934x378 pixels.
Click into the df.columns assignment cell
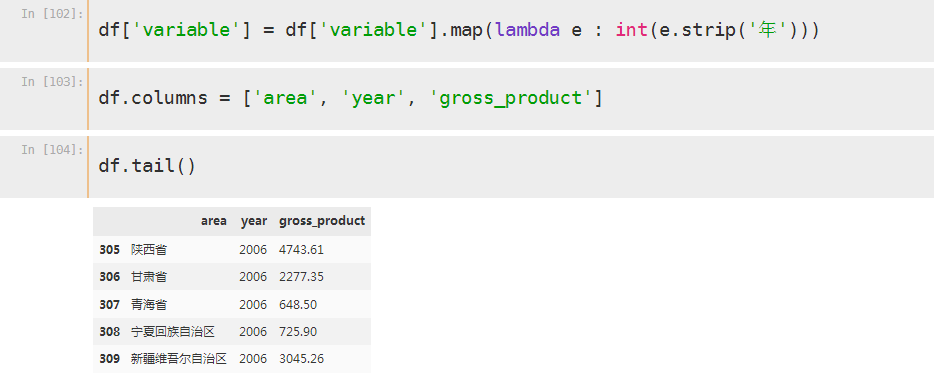click(x=511, y=99)
